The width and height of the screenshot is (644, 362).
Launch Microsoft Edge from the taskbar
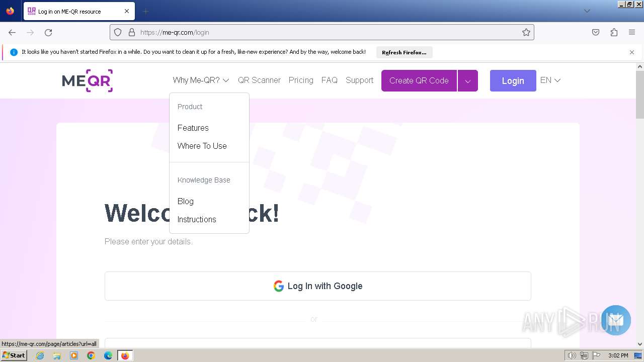[108, 355]
